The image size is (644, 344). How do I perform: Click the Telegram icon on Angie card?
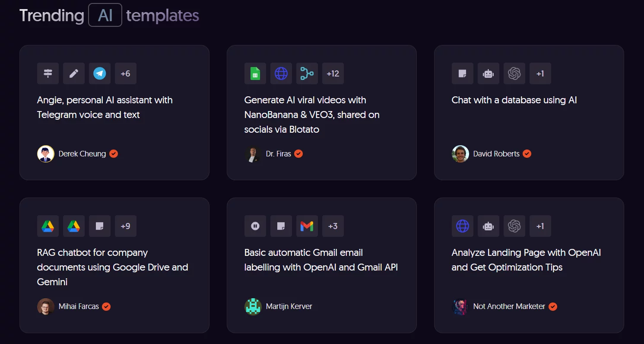click(x=100, y=73)
